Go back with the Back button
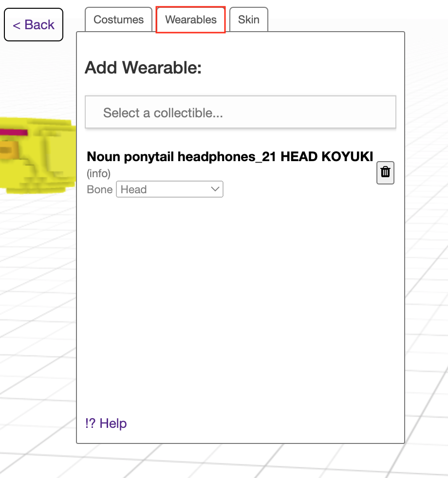Screen dimensions: 448x478 [34, 25]
